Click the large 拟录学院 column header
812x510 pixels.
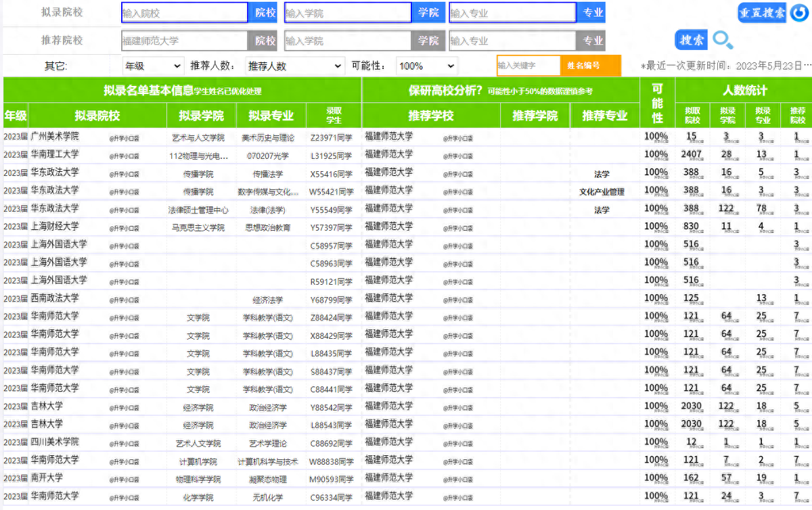coord(201,116)
